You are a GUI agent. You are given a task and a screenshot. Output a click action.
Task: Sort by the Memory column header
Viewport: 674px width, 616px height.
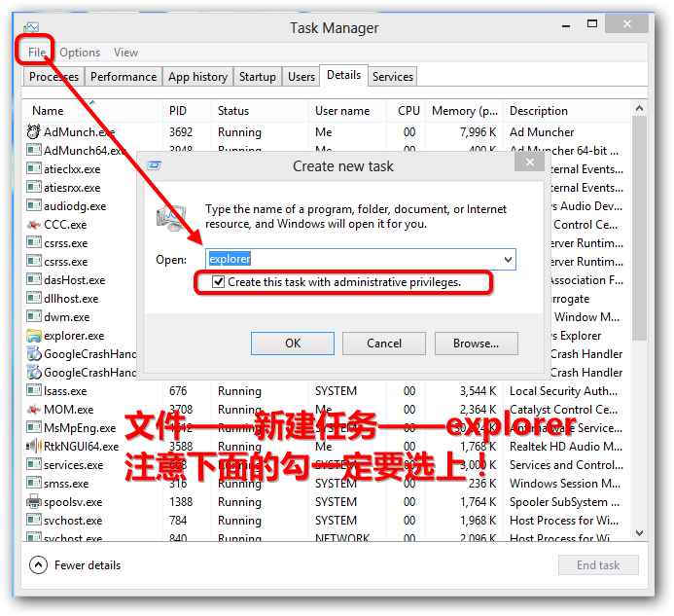click(464, 111)
